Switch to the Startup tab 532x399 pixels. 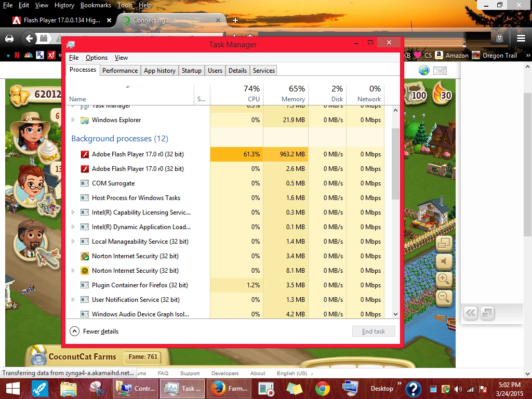point(191,71)
